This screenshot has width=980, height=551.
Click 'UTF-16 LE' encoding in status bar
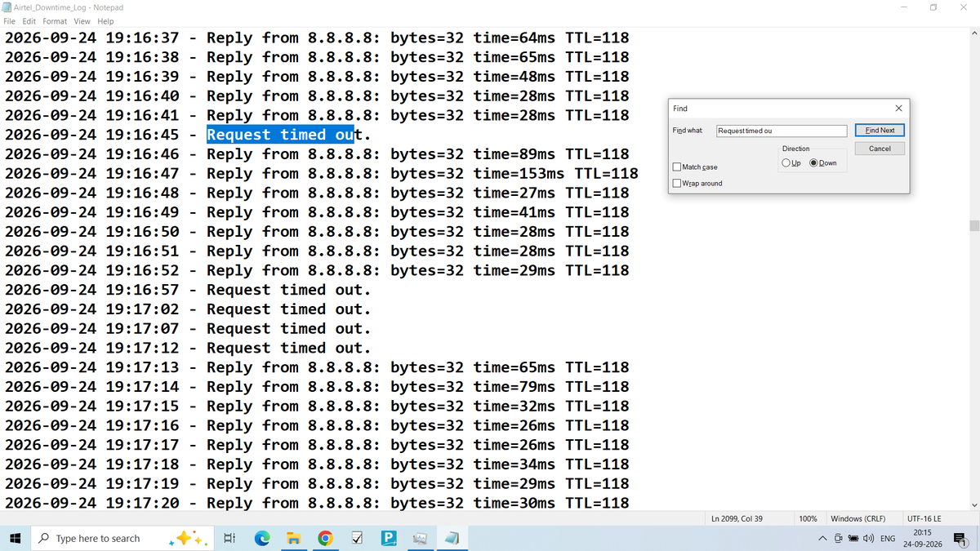point(924,518)
